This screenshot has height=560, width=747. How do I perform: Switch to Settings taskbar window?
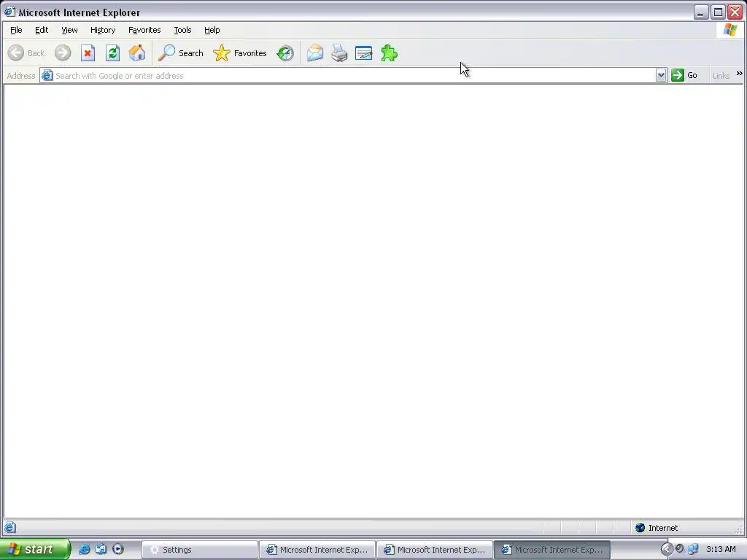tap(200, 550)
